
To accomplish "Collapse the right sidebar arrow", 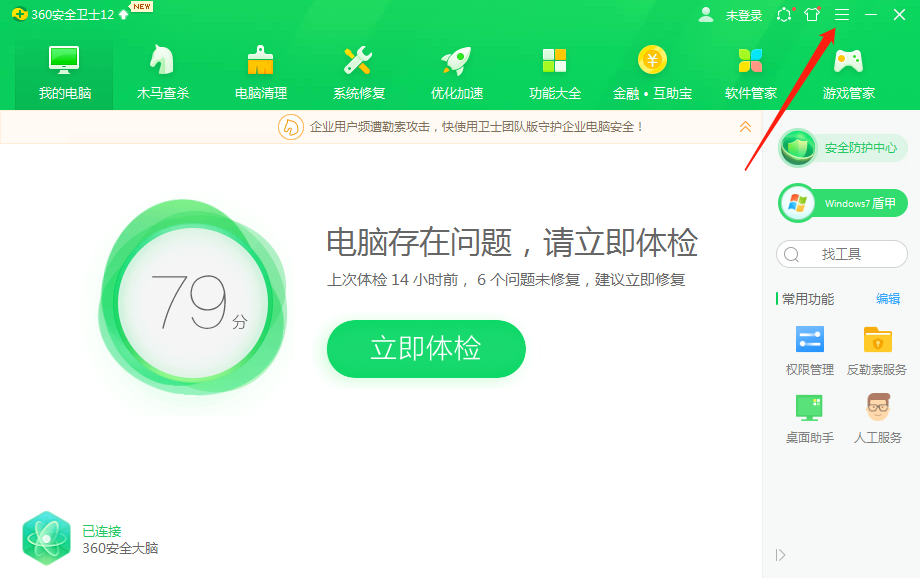I will [780, 555].
